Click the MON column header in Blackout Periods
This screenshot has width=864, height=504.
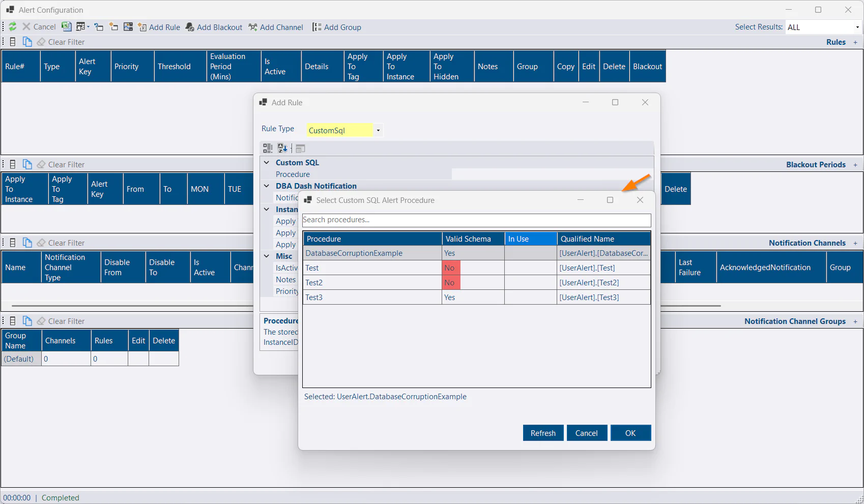(x=206, y=189)
